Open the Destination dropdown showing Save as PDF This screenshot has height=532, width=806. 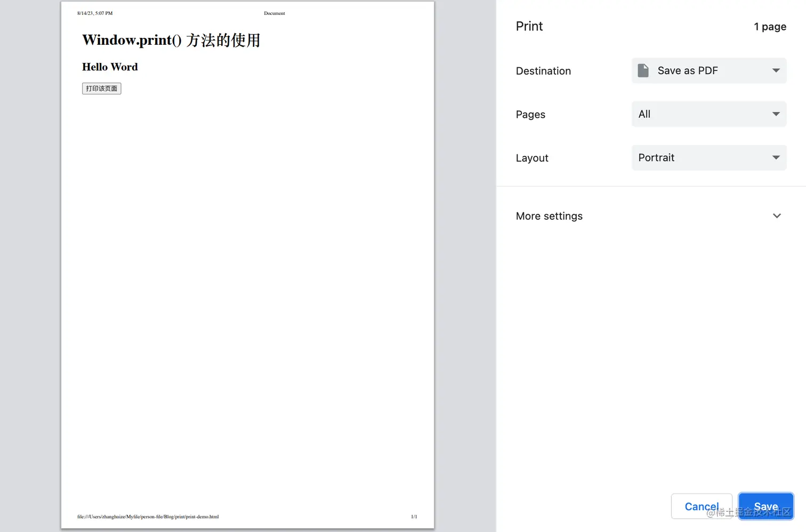point(709,70)
